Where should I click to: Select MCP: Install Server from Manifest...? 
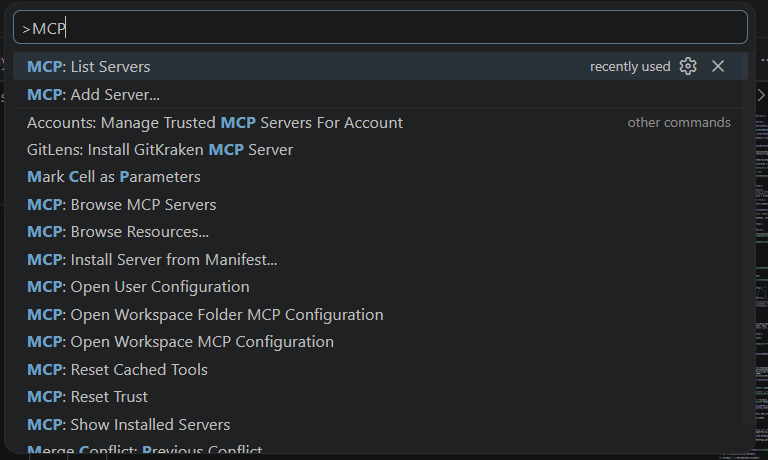(x=380, y=259)
